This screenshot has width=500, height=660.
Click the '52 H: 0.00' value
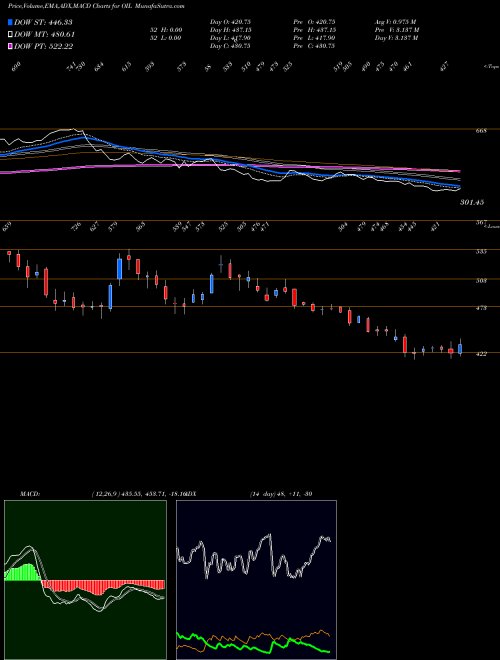[165, 30]
